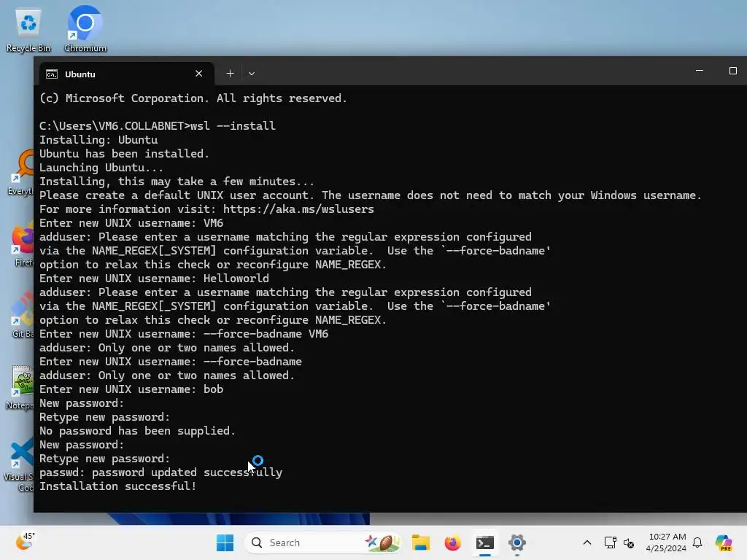Launch Firefox from the taskbar
747x560 pixels.
[x=452, y=542]
